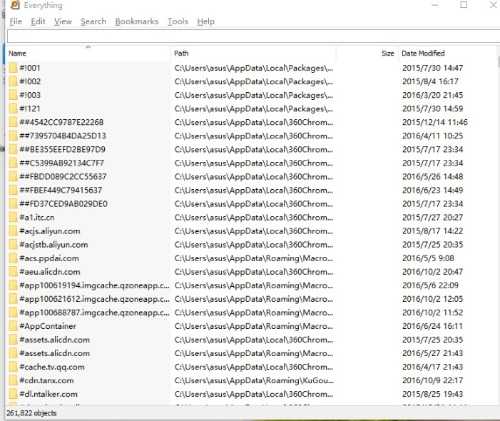Click folder icon next to #a1.itc.cn
This screenshot has height=421, width=500.
pos(13,217)
